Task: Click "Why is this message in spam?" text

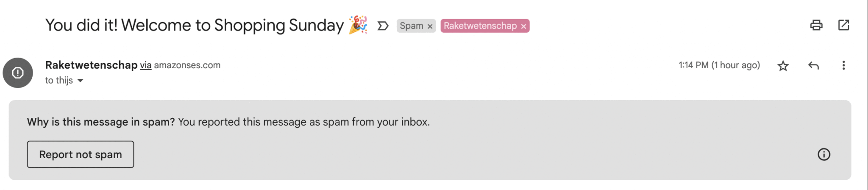Action: tap(101, 122)
